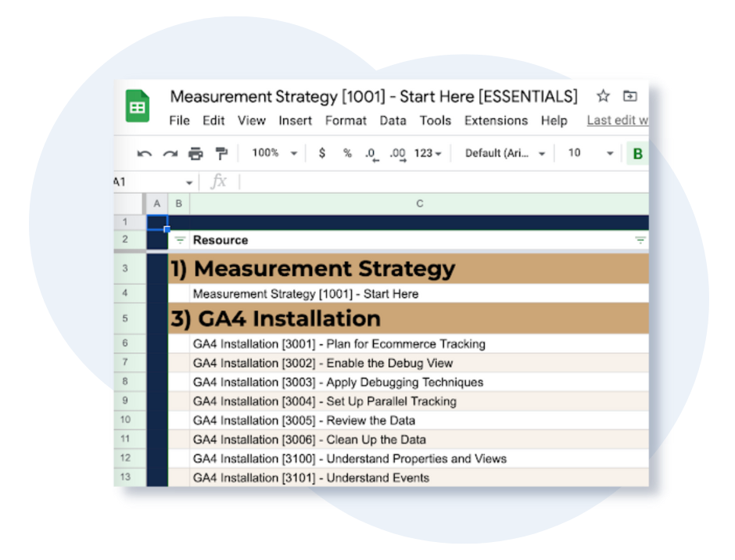
Task: Toggle Bold formatting
Action: (x=637, y=154)
